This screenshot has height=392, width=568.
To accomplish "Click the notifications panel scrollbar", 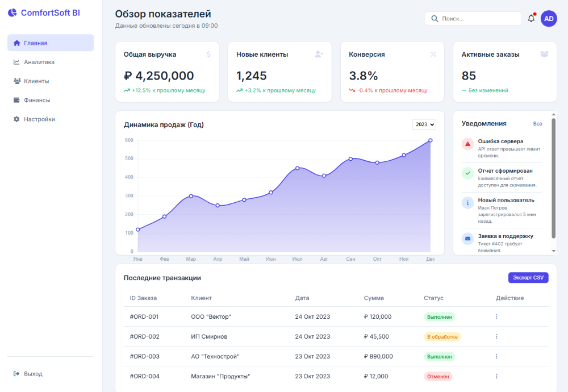I will pyautogui.click(x=554, y=182).
